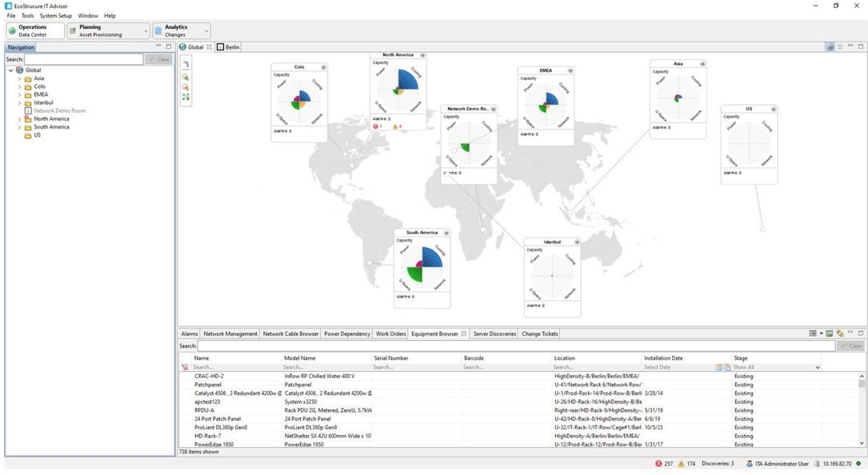Select the zoom-in magnifier tool on the map
The height and width of the screenshot is (475, 868).
tap(186, 76)
